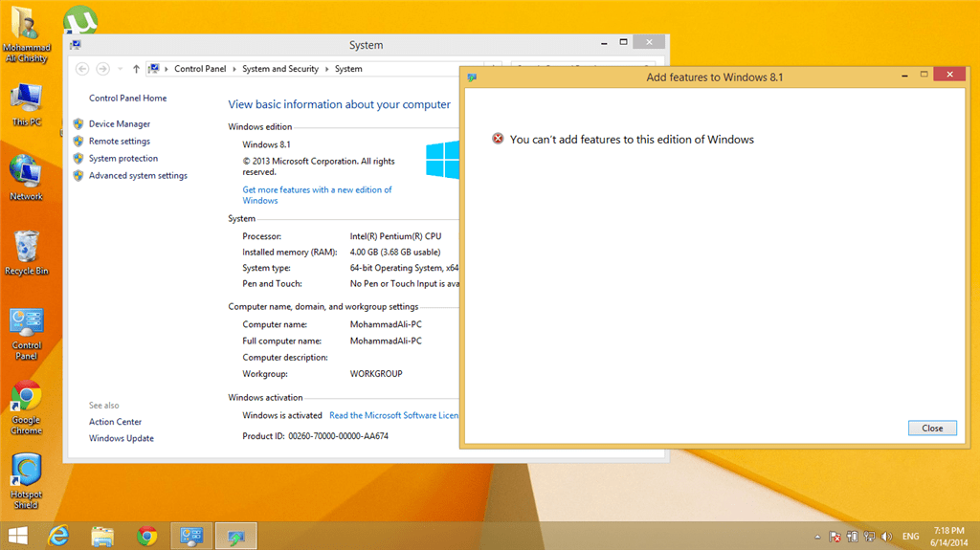Click the Add features window title icon
The height and width of the screenshot is (550, 980).
(x=473, y=77)
